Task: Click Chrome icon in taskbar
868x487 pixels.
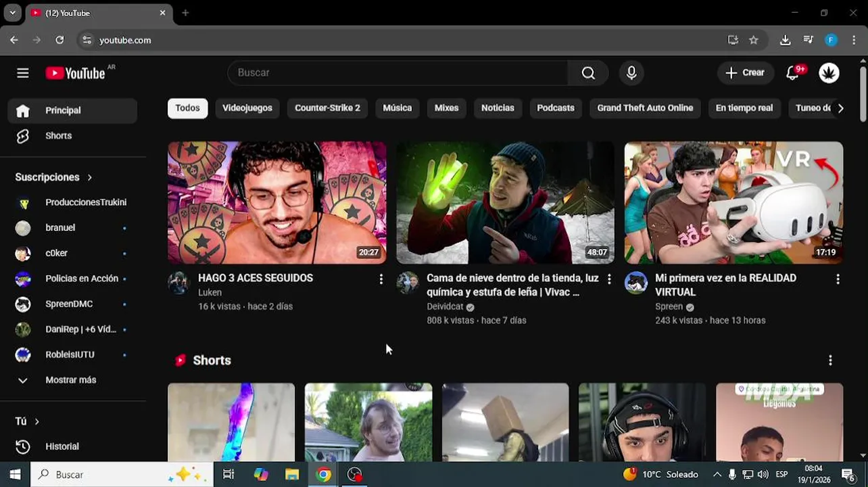Action: click(324, 474)
